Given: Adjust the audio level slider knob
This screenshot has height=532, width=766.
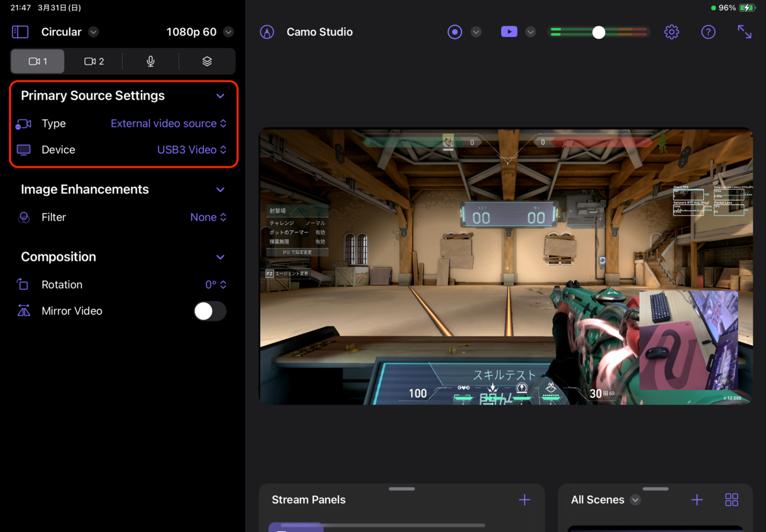Looking at the screenshot, I should coord(598,32).
